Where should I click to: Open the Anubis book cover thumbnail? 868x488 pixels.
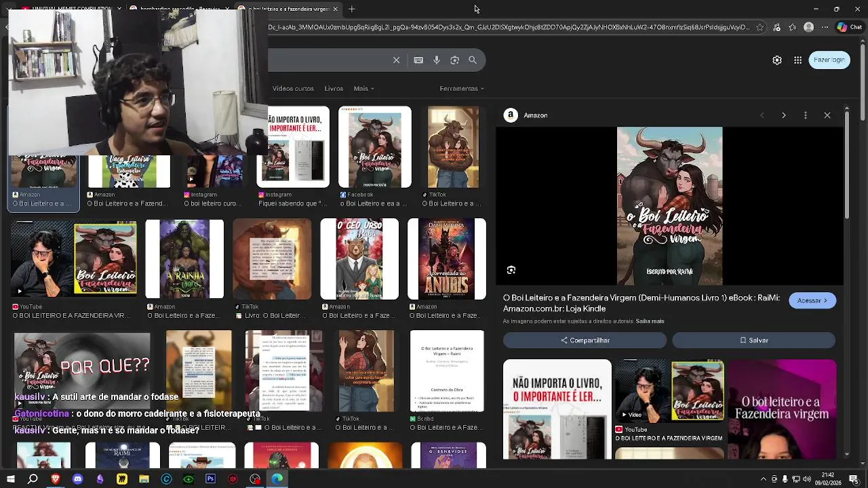pos(447,258)
